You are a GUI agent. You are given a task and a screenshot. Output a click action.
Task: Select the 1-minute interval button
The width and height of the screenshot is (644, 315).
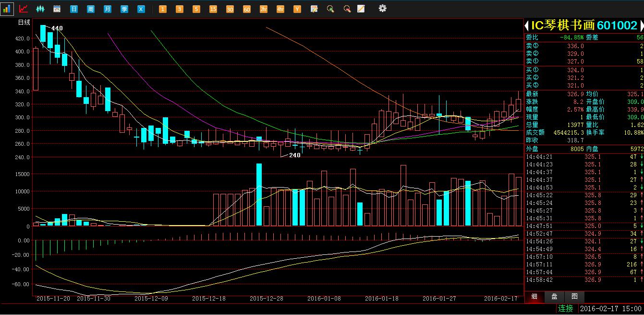coord(163,9)
